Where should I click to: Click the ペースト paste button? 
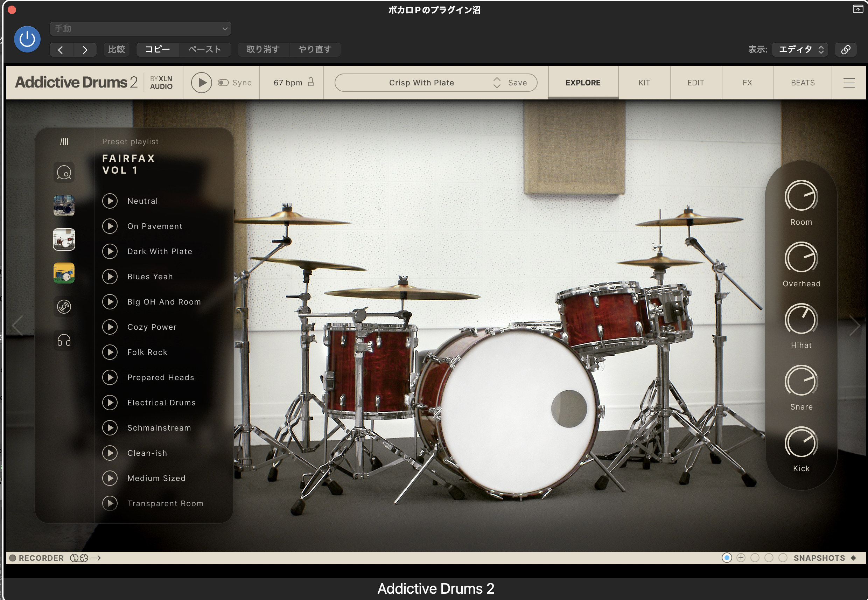(x=205, y=50)
